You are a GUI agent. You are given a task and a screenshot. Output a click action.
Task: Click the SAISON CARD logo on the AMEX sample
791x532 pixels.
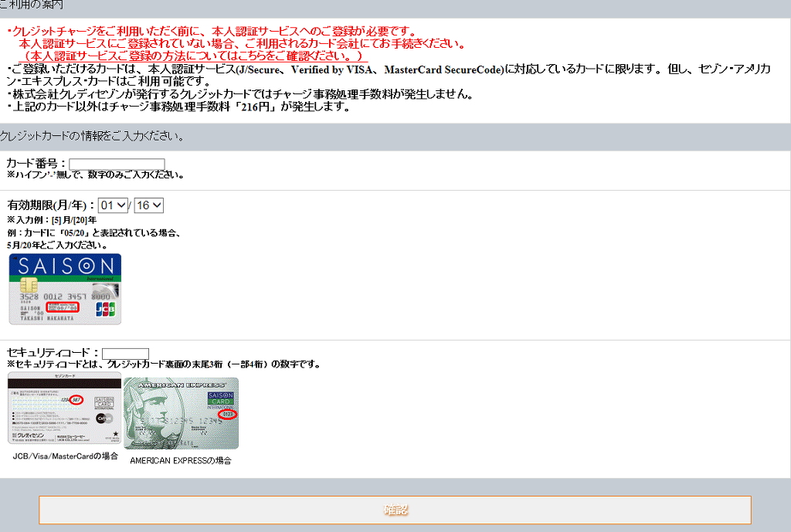tap(219, 400)
